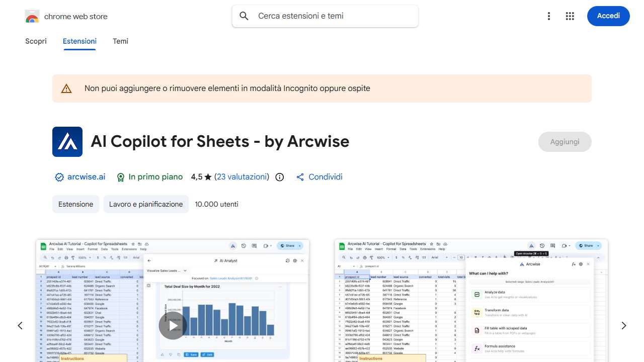Click the Accedi button
This screenshot has height=362, width=644.
pos(608,16)
